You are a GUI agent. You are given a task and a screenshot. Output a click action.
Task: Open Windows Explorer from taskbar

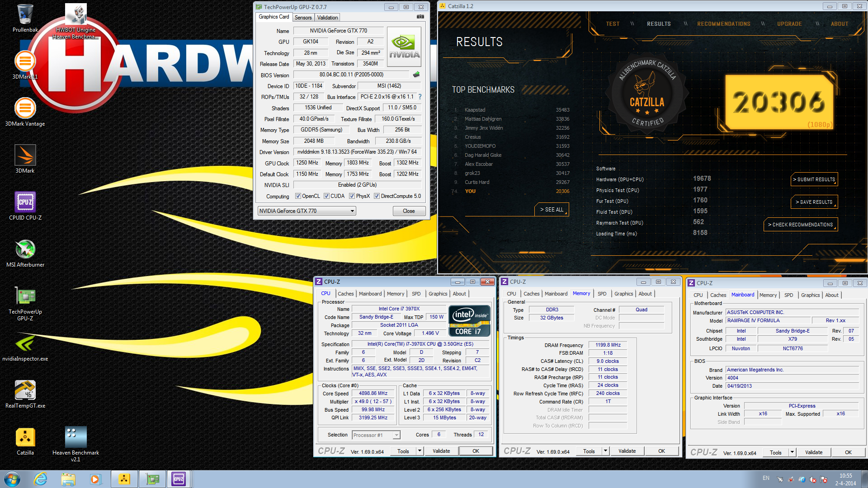point(68,479)
